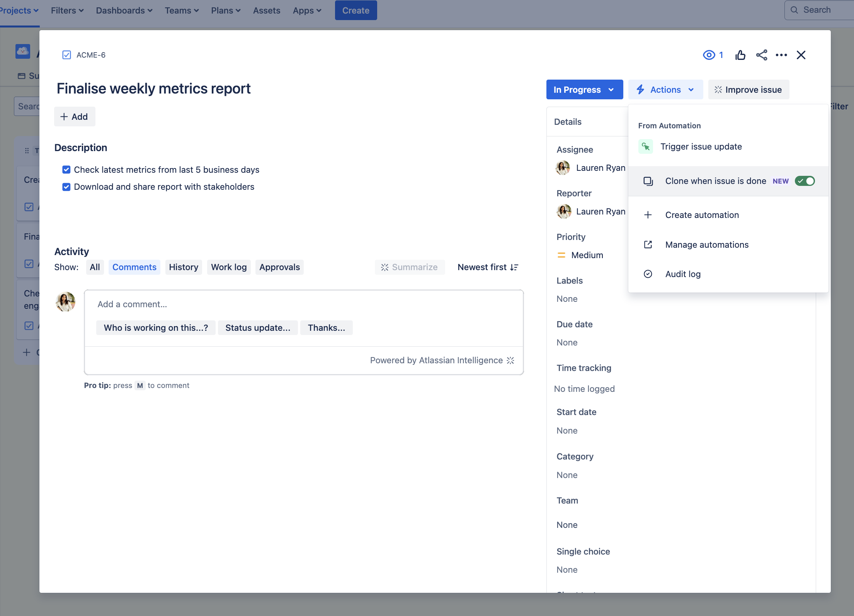854x616 pixels.
Task: Check the metrics from last 5 business days checkbox
Action: click(66, 170)
